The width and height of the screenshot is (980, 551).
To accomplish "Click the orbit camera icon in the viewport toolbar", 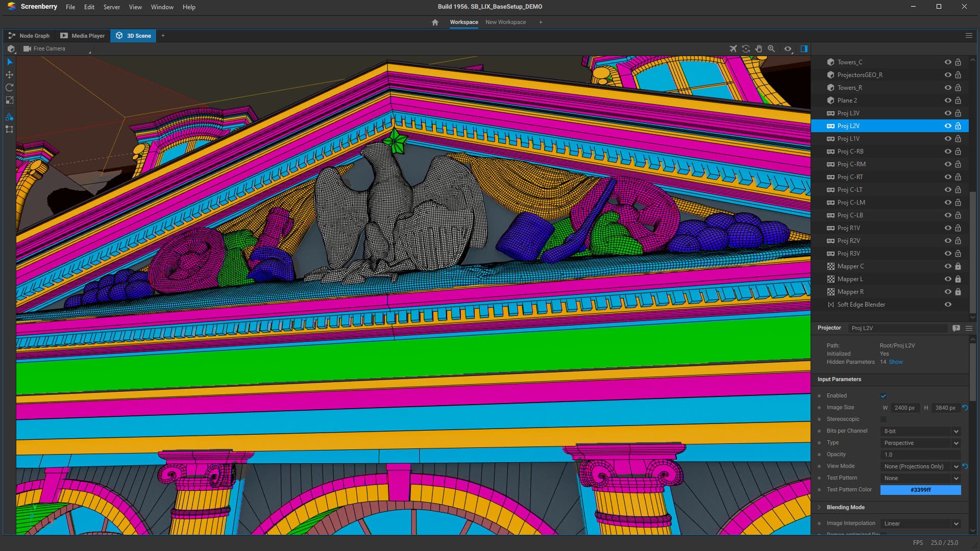I will [746, 49].
